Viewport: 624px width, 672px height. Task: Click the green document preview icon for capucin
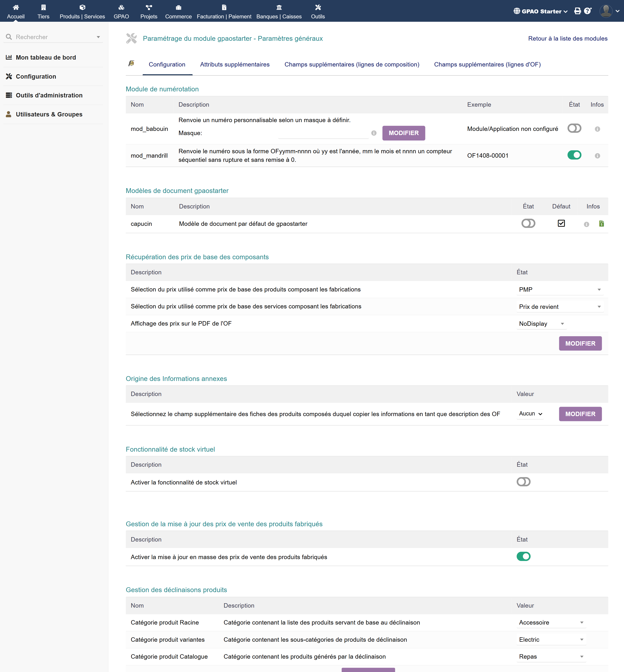coord(601,224)
